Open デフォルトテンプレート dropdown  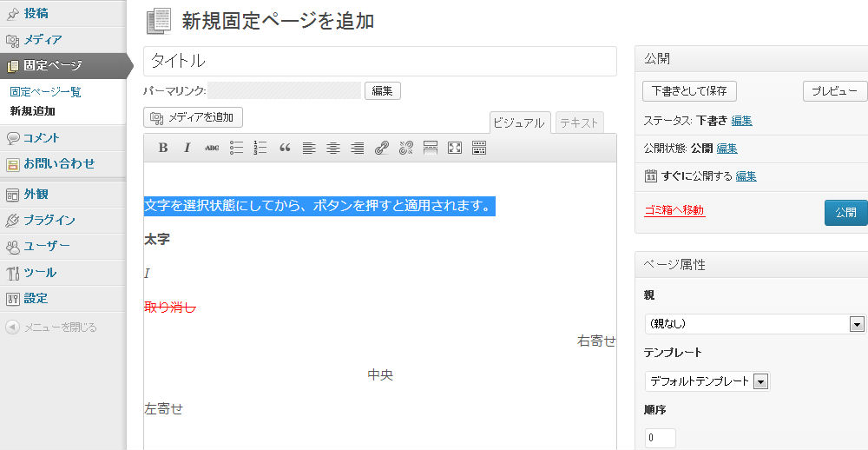707,381
